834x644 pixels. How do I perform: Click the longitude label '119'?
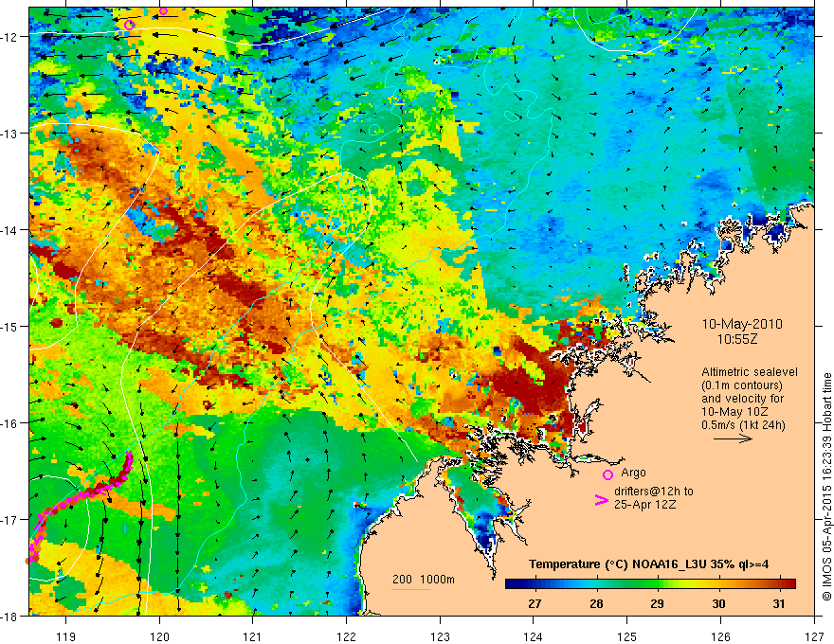[x=66, y=636]
